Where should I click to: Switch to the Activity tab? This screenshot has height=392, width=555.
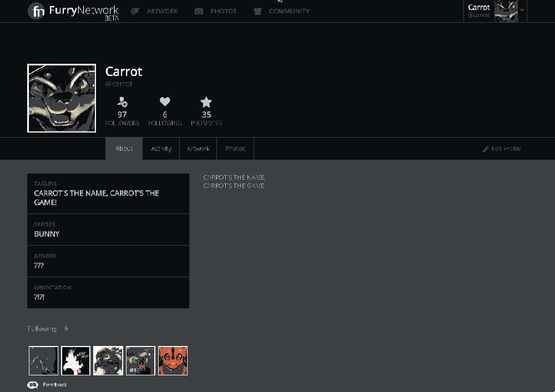click(161, 149)
